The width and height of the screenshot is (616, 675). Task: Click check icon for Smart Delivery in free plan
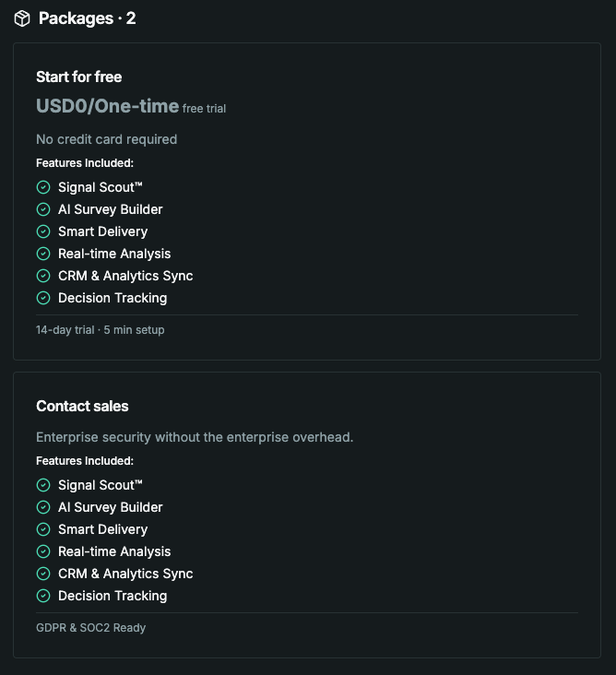43,231
